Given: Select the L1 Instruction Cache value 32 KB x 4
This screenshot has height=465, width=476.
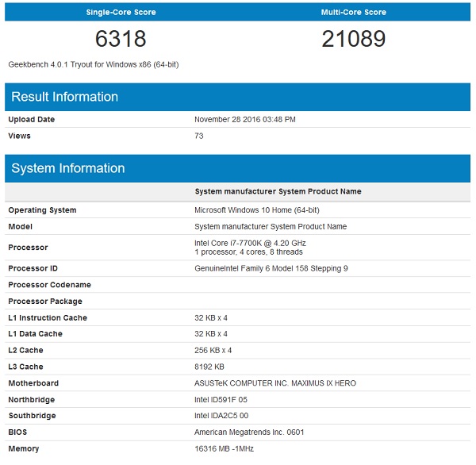Looking at the screenshot, I should (211, 318).
